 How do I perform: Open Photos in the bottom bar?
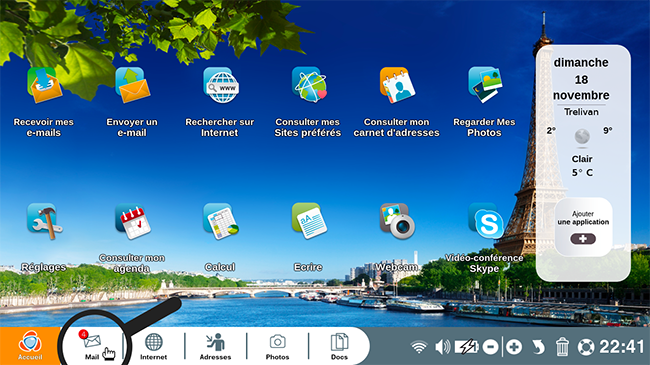(x=277, y=346)
